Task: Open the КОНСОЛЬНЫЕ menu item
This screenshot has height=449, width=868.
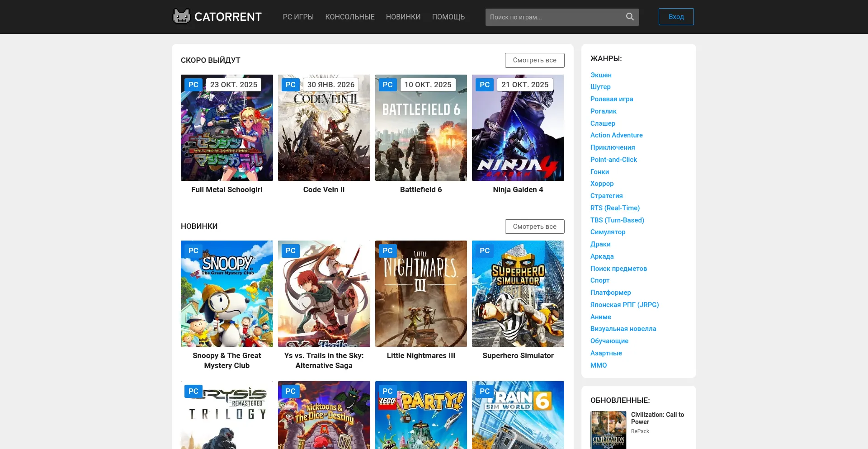Action: tap(349, 17)
